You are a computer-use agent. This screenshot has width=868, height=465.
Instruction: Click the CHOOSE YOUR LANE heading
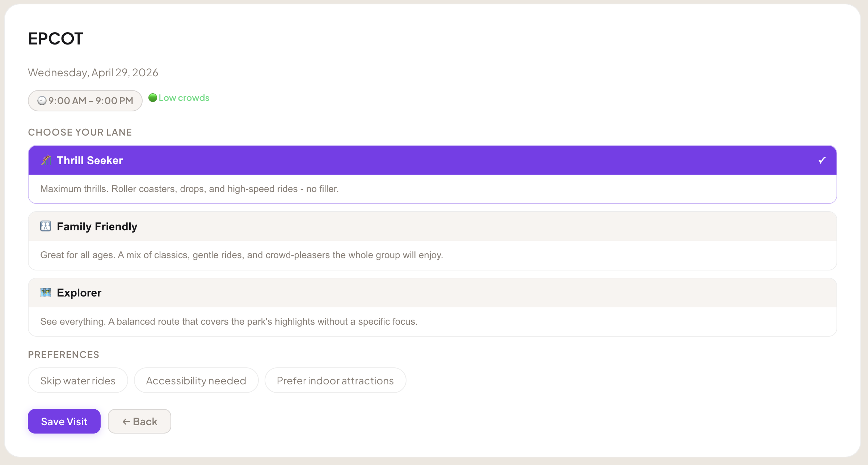point(80,132)
